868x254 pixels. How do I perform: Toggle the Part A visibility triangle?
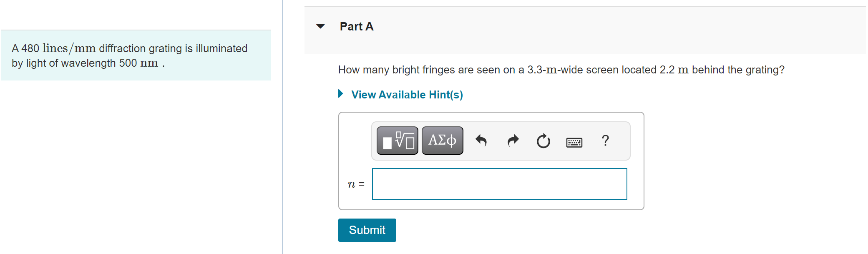coord(320,26)
